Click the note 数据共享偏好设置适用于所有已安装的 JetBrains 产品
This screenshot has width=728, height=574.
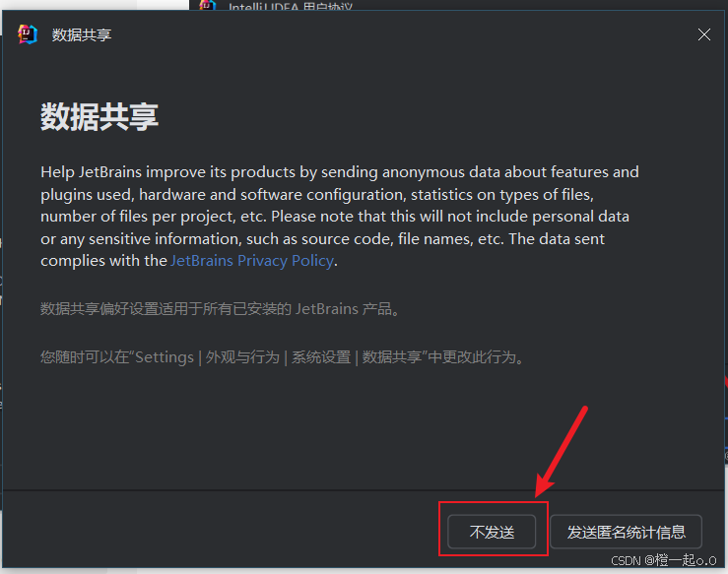220,308
